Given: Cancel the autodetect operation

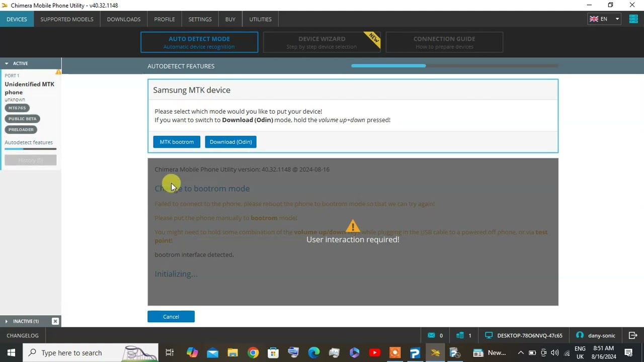Looking at the screenshot, I should coord(171,316).
